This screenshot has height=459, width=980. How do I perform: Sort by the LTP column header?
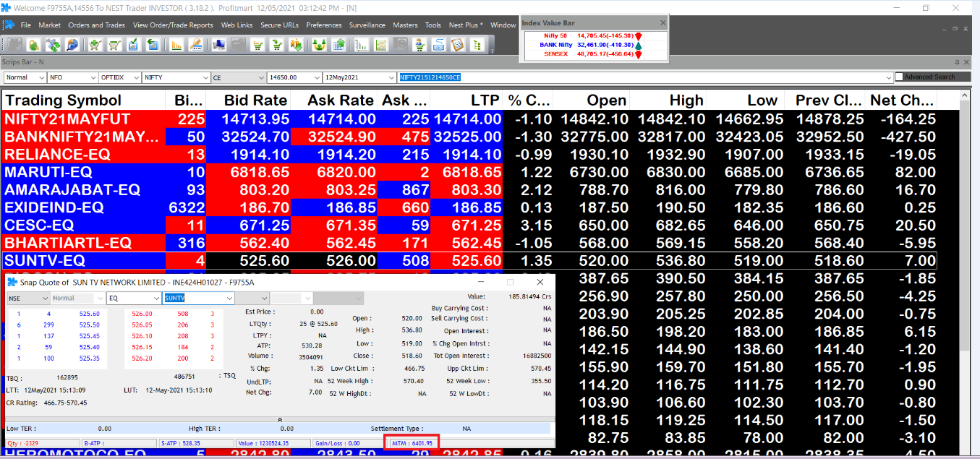pyautogui.click(x=466, y=100)
